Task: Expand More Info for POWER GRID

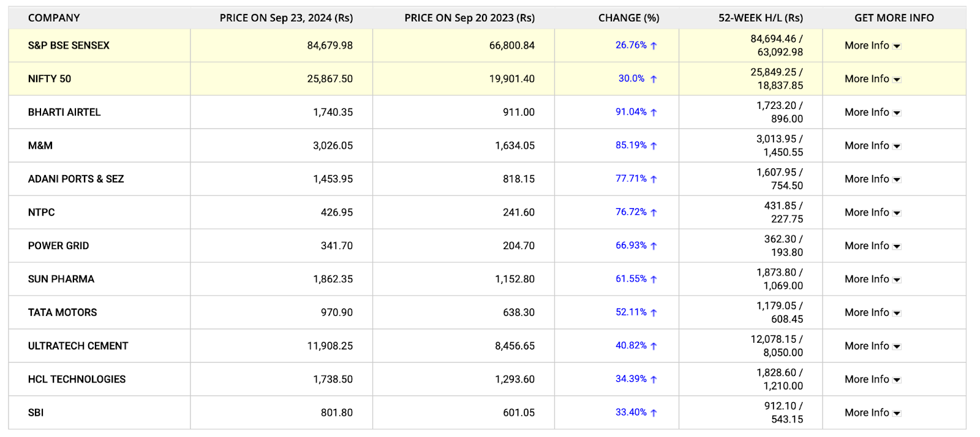Action: 872,245
